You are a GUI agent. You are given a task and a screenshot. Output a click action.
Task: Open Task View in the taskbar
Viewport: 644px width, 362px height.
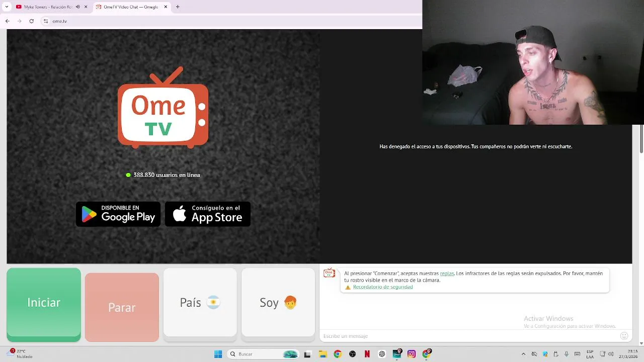pyautogui.click(x=307, y=354)
